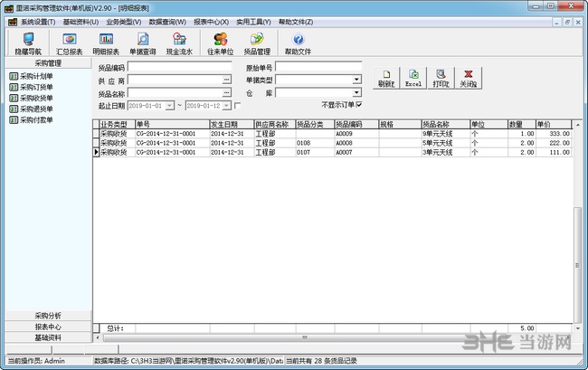
Task: Open the 帮助文件 help file
Action: click(x=299, y=43)
